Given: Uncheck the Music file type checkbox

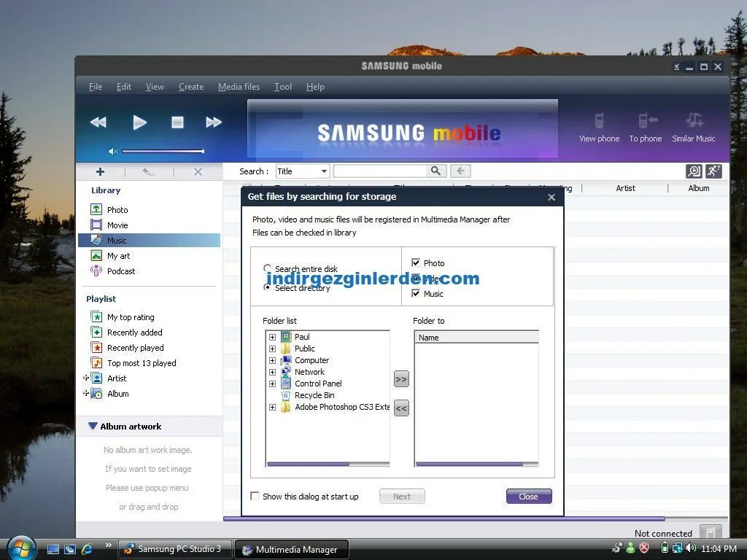Looking at the screenshot, I should (x=416, y=293).
